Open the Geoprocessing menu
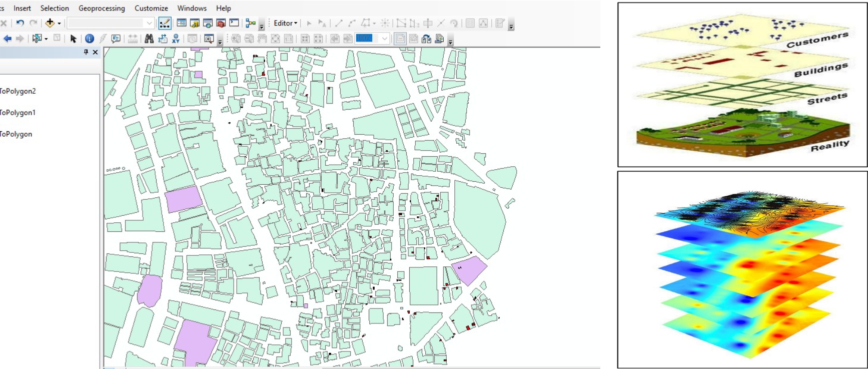 [102, 8]
